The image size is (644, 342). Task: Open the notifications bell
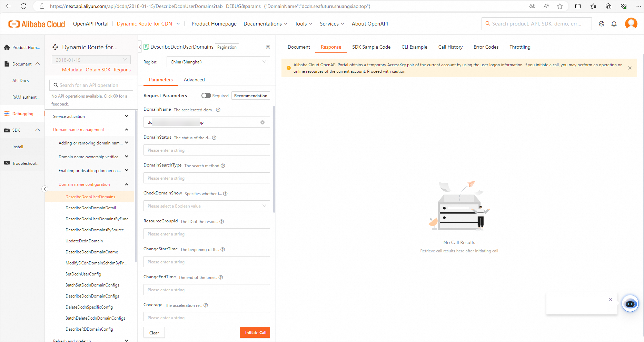[x=614, y=24]
